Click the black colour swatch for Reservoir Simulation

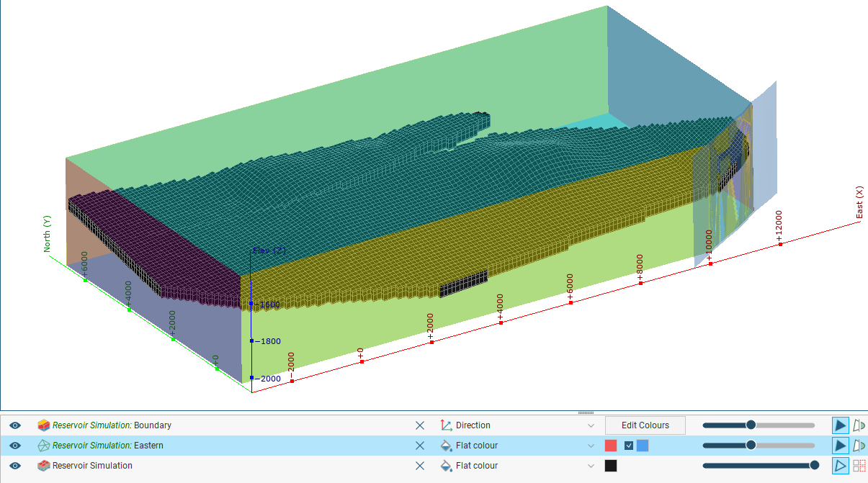tap(611, 466)
